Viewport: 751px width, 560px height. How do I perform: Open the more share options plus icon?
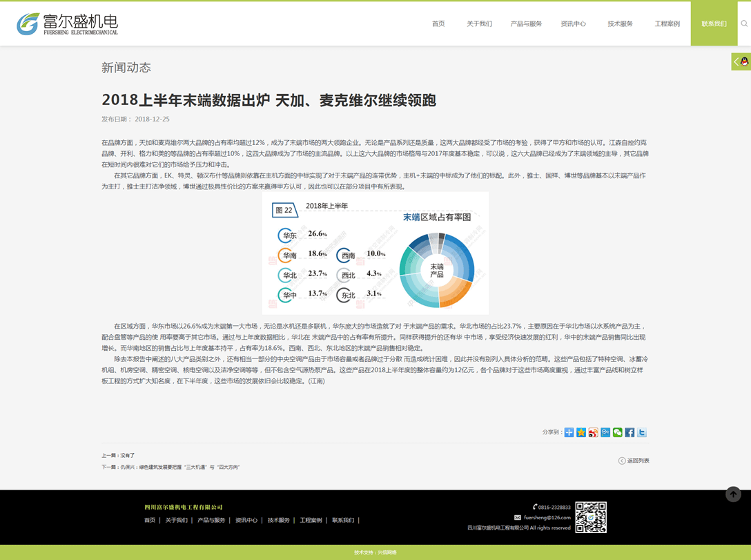tap(569, 432)
